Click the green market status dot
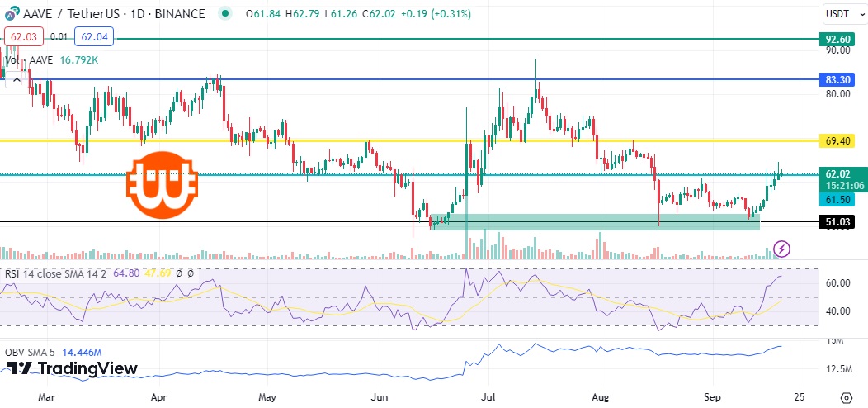Screen dimensions: 868x408 click(x=224, y=13)
